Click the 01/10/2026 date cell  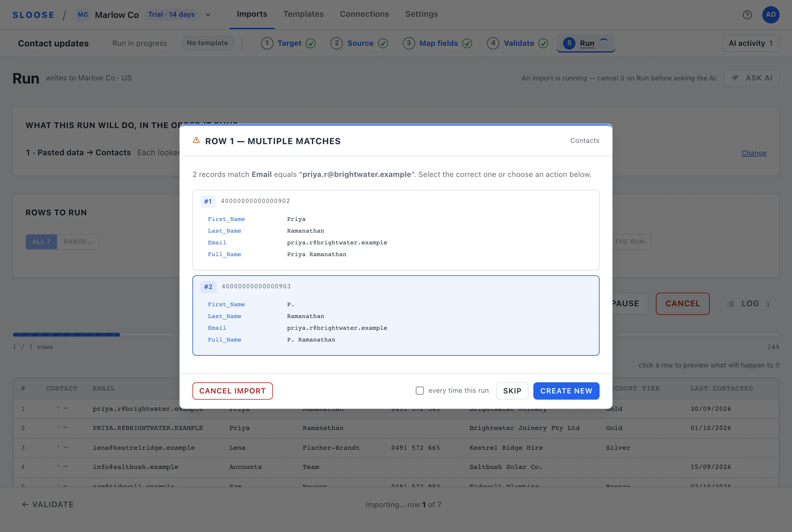(x=711, y=428)
